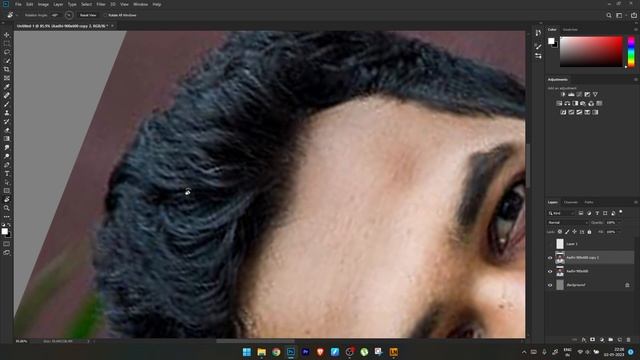Select the Horizontal Type tool
Image resolution: width=640 pixels, height=360 pixels.
(x=7, y=173)
